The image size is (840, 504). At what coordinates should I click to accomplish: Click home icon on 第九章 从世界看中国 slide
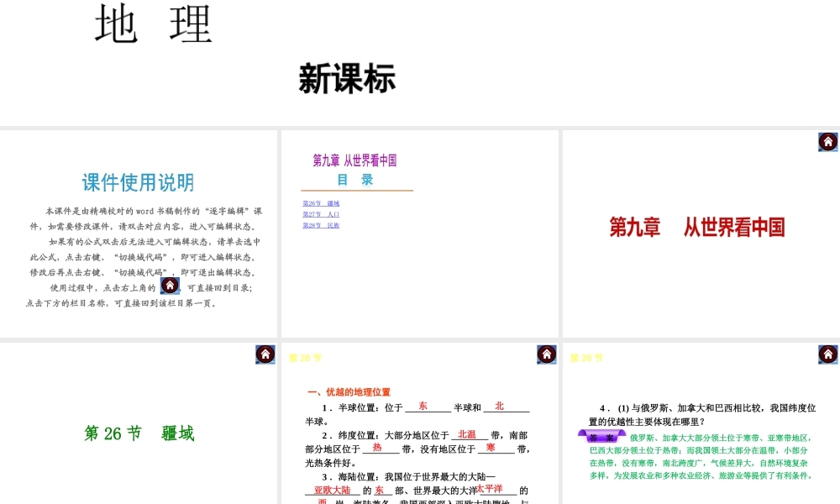pyautogui.click(x=827, y=142)
